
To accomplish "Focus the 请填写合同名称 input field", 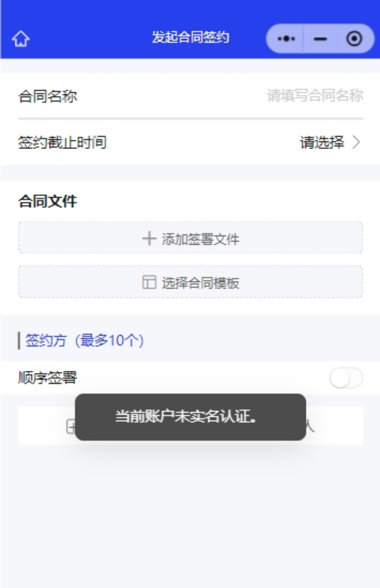I will pyautogui.click(x=315, y=96).
